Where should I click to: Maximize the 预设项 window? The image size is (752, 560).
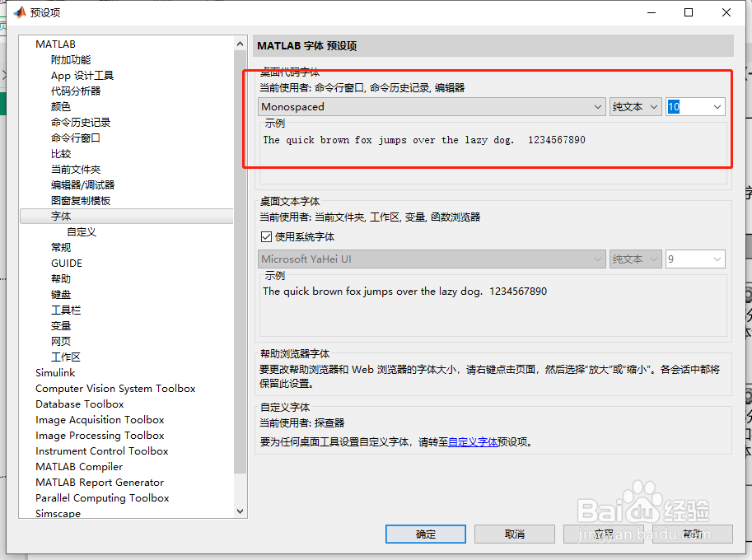tap(689, 12)
